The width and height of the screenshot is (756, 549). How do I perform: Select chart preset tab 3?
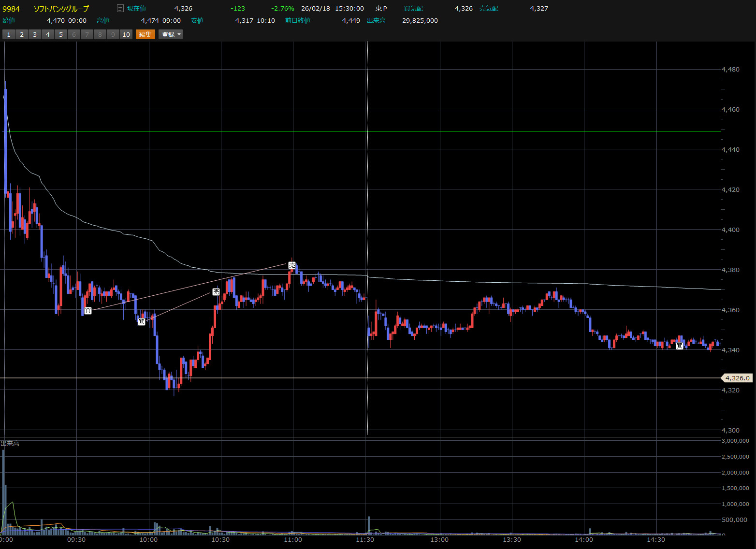pos(35,34)
